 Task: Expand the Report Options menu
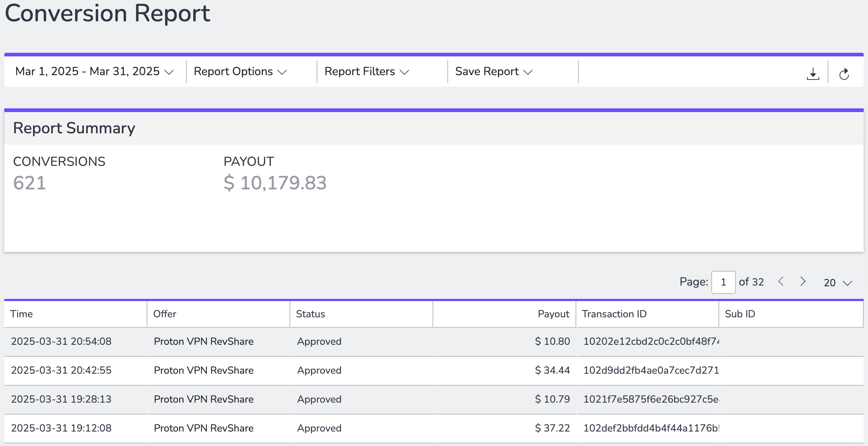click(x=240, y=72)
